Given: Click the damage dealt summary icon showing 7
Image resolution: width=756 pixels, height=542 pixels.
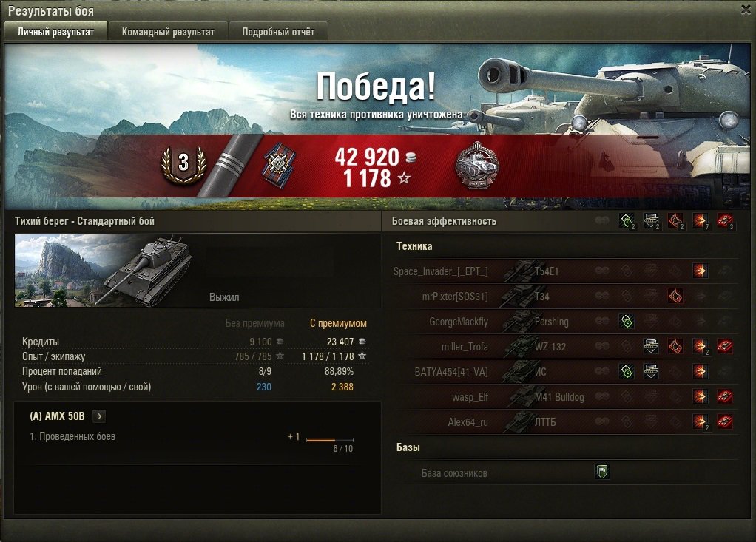Looking at the screenshot, I should tap(700, 221).
